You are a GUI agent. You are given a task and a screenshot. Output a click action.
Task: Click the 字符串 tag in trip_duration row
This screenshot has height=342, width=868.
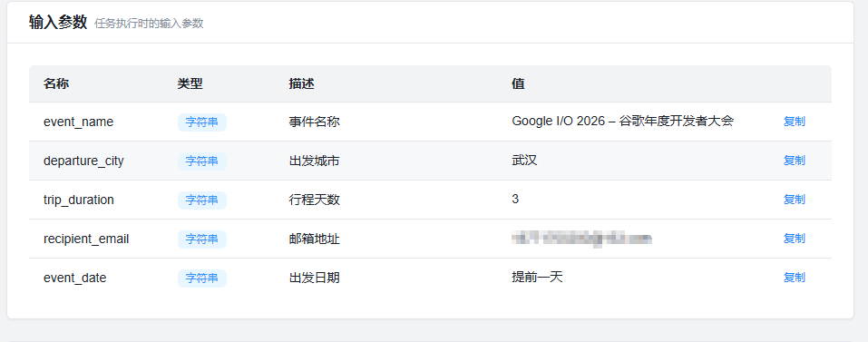202,200
